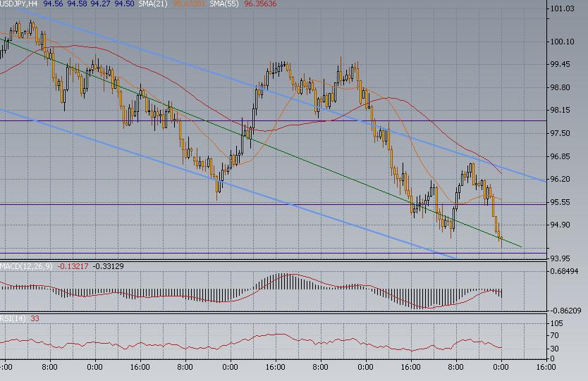Click the -0.86209 MACD scale value
Screen dimensions: 588x381
click(x=564, y=311)
